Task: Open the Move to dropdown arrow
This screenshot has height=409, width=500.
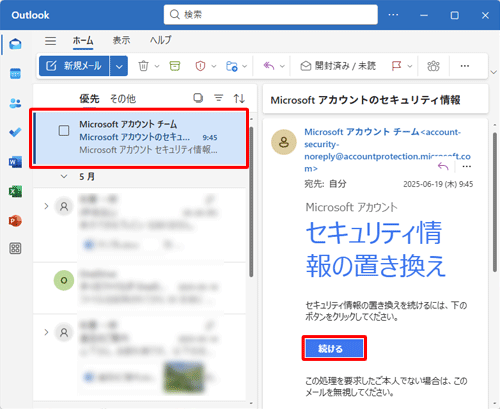Action: pyautogui.click(x=245, y=66)
